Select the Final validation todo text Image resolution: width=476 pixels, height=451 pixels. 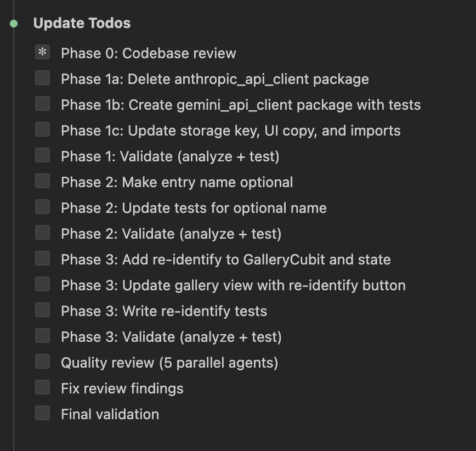[x=110, y=414]
